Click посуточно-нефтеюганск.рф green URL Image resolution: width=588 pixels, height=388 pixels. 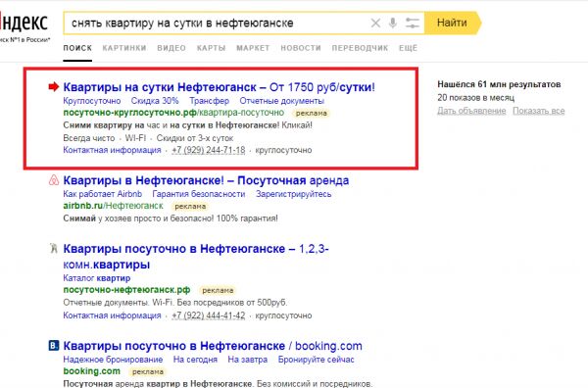click(x=126, y=290)
